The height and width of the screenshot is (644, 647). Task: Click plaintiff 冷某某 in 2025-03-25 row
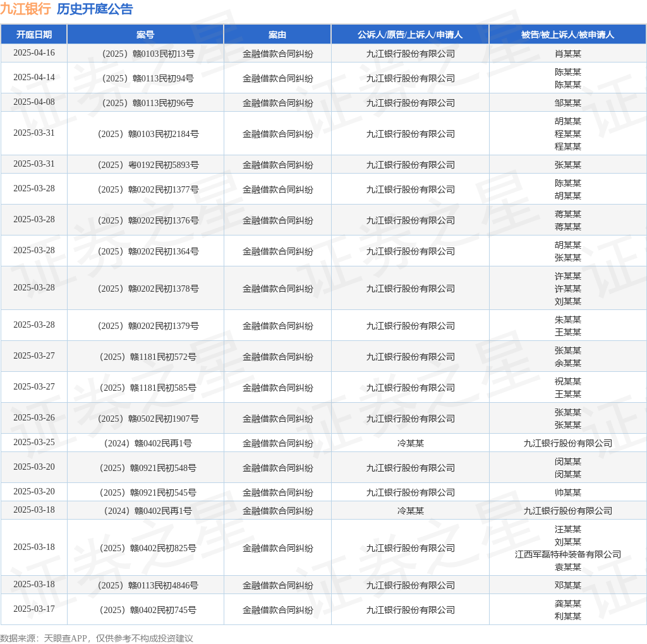pos(410,443)
